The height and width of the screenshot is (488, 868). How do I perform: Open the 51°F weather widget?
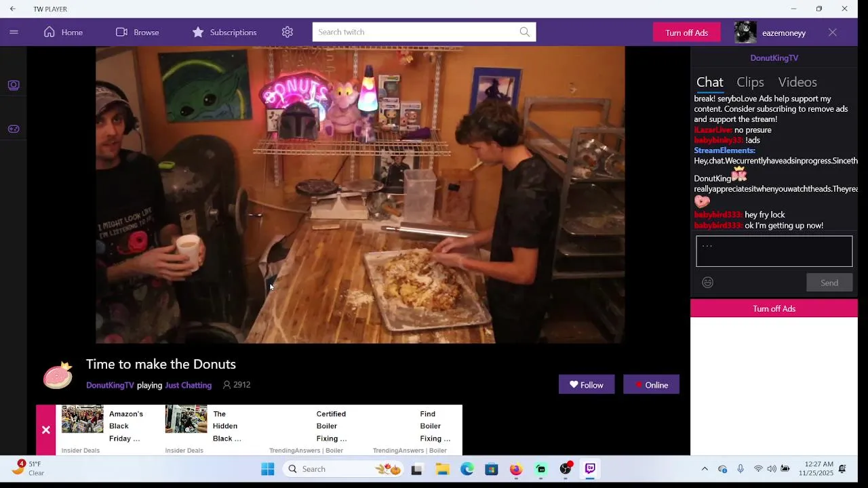pyautogui.click(x=28, y=468)
